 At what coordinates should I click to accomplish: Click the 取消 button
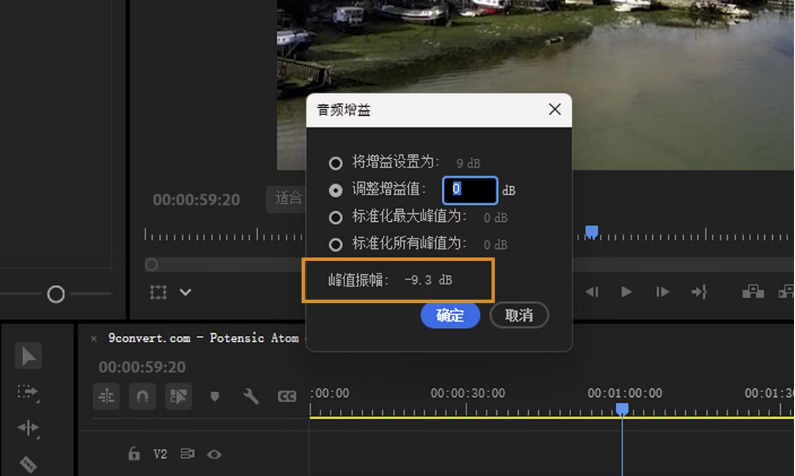coord(519,315)
